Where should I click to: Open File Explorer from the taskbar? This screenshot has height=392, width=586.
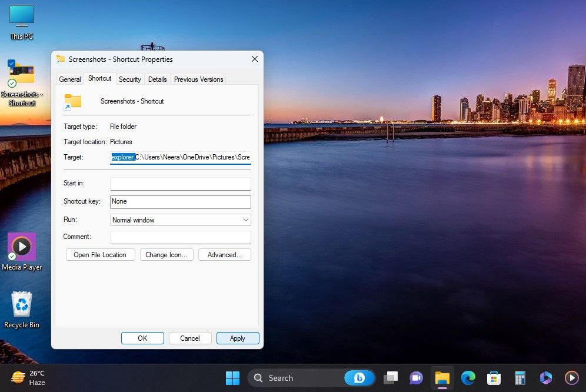click(x=442, y=377)
